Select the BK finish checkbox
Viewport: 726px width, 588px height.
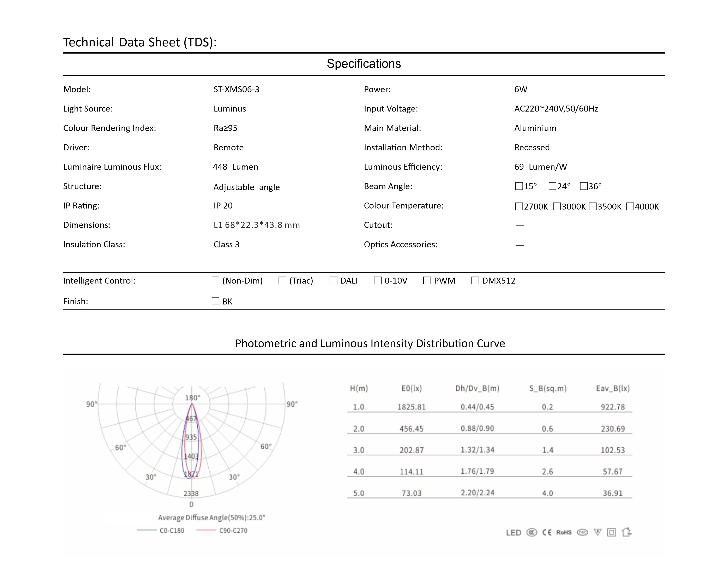click(215, 301)
